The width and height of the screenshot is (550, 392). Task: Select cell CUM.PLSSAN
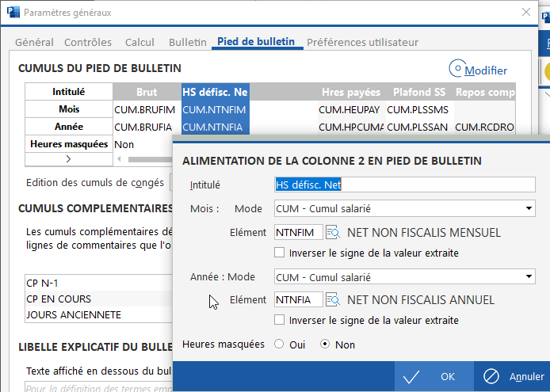pyautogui.click(x=419, y=127)
